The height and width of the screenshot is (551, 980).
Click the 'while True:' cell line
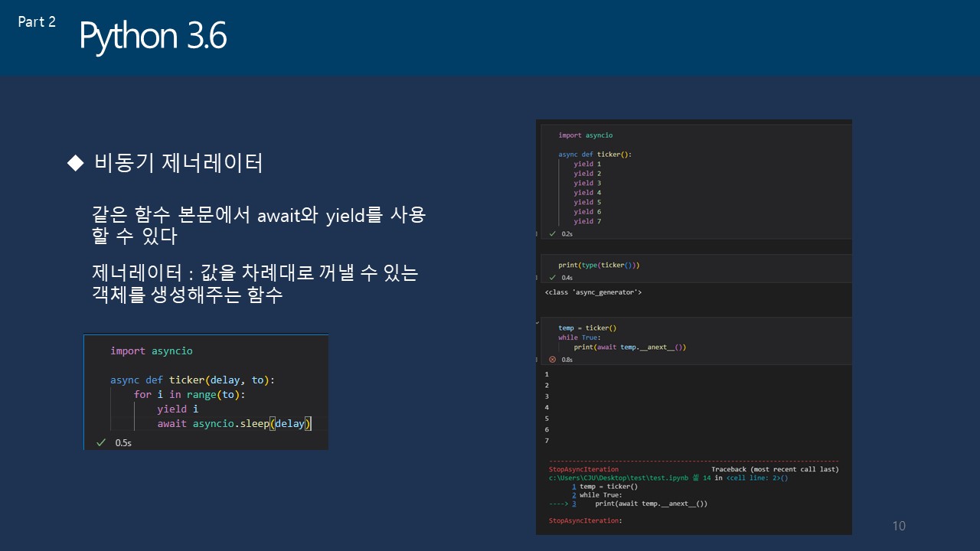[580, 337]
